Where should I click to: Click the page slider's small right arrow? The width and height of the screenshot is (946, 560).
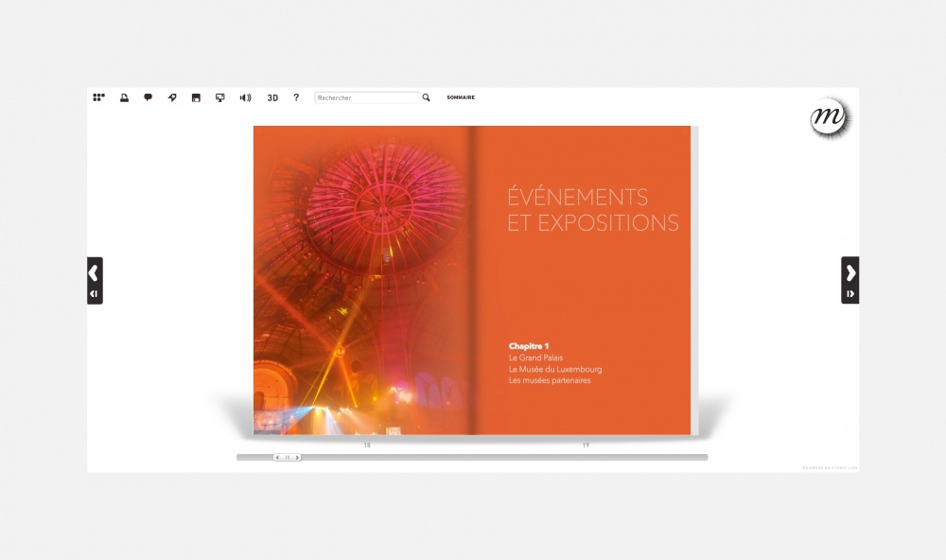click(297, 458)
